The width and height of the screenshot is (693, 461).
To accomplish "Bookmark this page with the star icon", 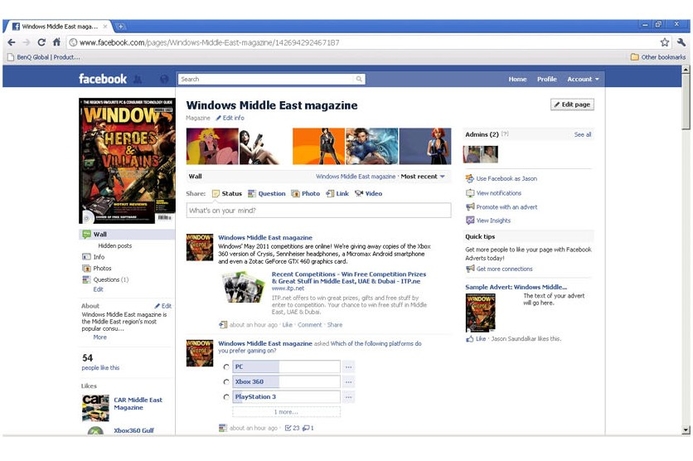I will click(x=664, y=42).
